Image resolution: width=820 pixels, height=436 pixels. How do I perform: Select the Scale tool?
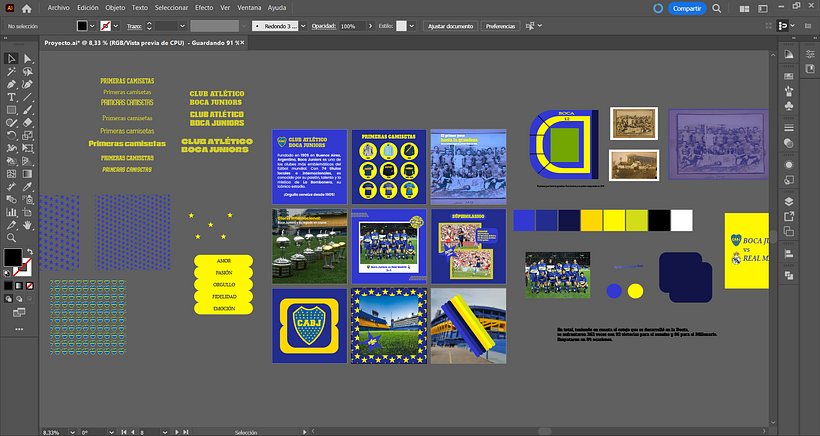pyautogui.click(x=27, y=135)
